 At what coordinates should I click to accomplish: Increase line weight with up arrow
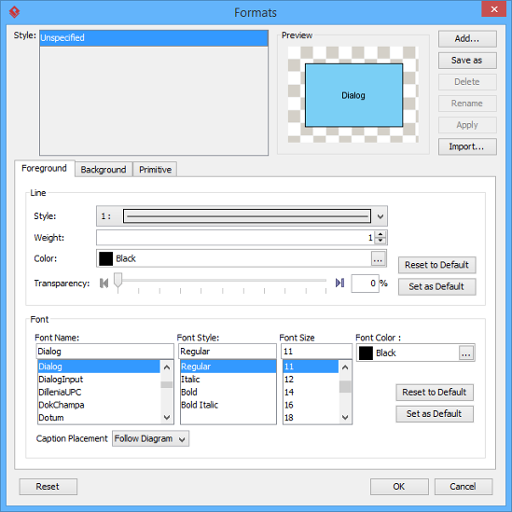tap(380, 234)
